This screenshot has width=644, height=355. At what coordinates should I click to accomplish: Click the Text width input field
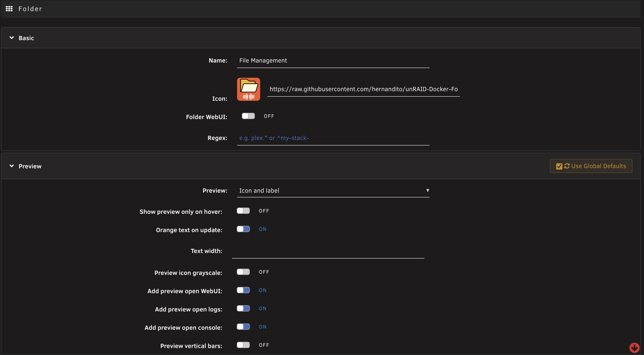click(x=328, y=251)
